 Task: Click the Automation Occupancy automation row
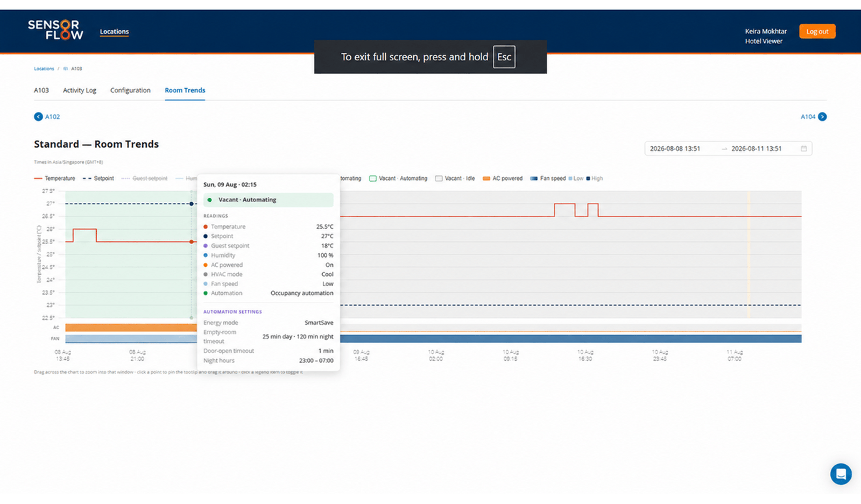pos(269,294)
